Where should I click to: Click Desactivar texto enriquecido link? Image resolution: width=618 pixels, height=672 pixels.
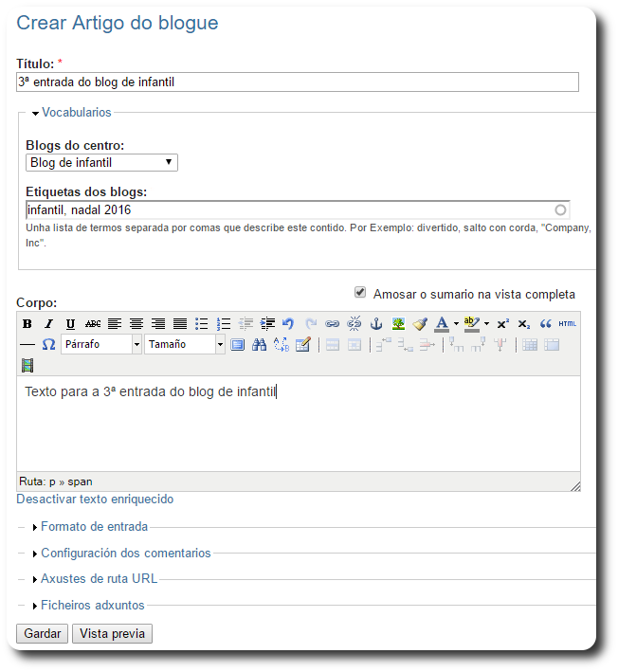95,499
